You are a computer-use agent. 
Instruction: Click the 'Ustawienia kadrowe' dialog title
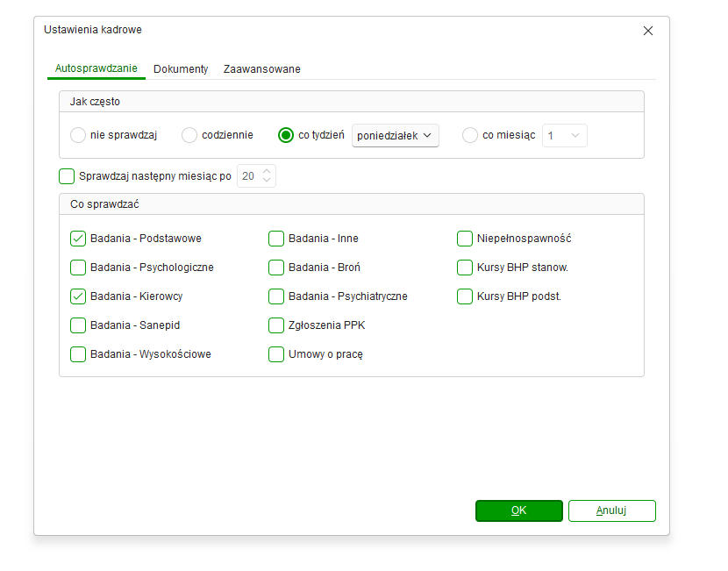(93, 30)
